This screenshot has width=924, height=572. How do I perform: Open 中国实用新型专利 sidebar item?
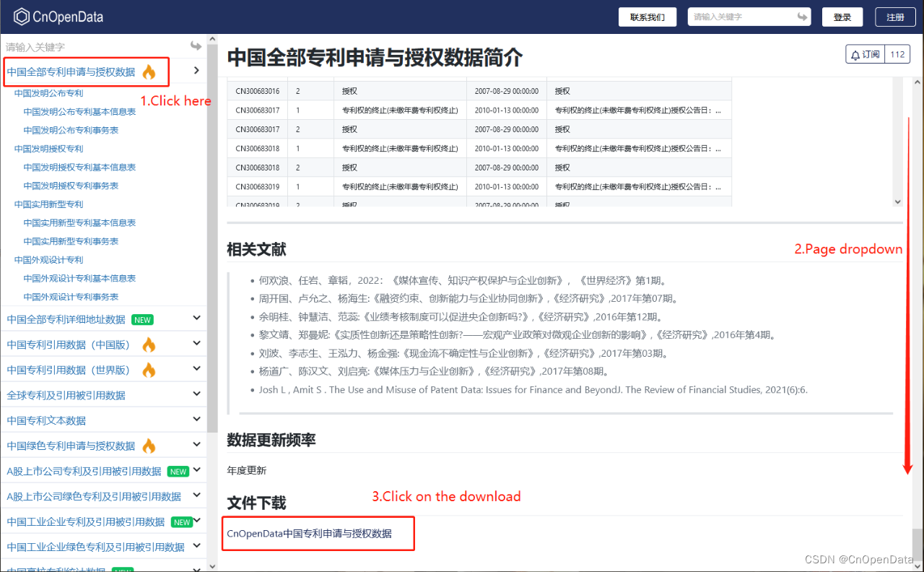click(48, 204)
